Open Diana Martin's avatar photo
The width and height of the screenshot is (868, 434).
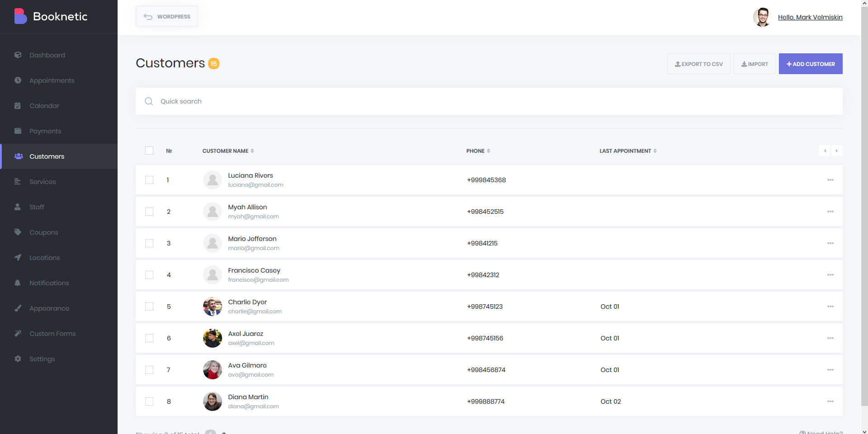213,401
